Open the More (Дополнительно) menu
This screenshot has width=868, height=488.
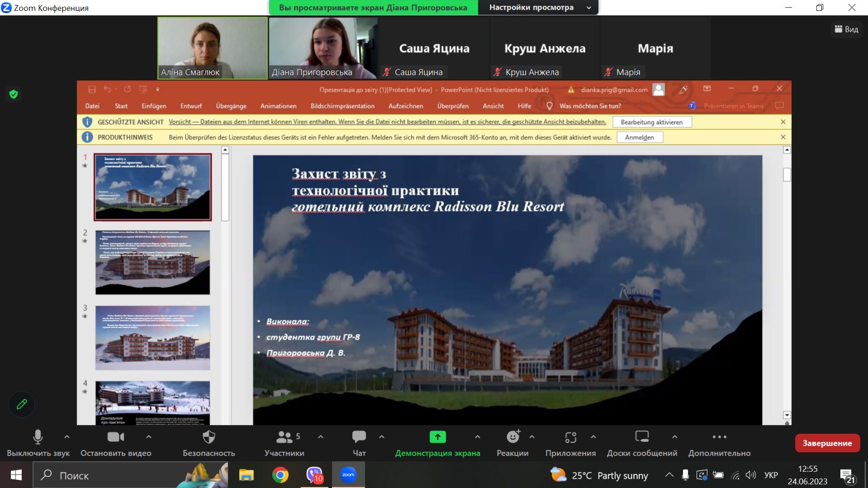(719, 443)
